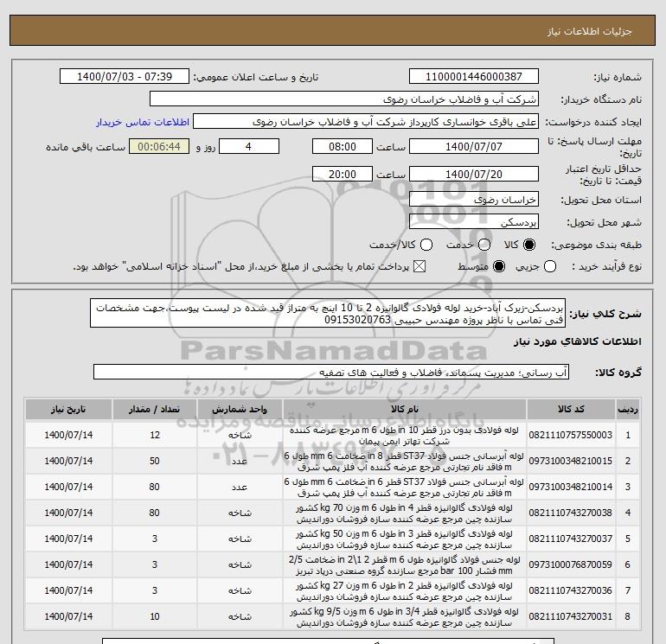
Task: Click the remaining days field showing 4
Action: click(249, 146)
